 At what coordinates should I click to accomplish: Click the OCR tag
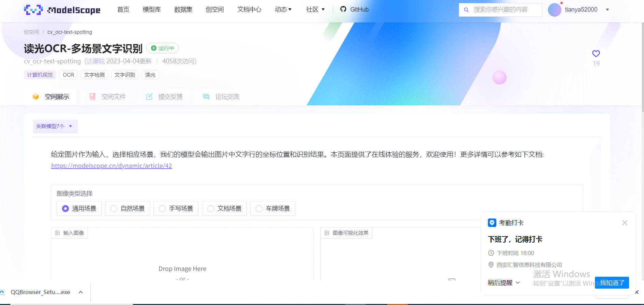(69, 75)
